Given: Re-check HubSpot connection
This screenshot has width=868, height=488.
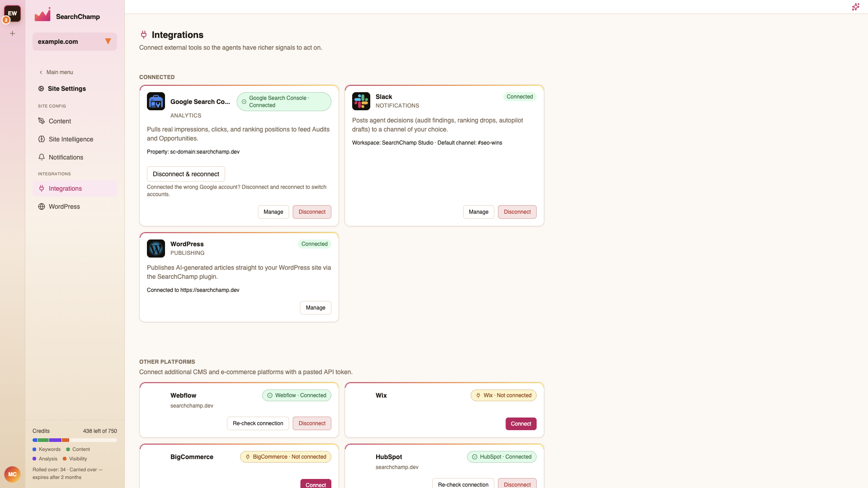Looking at the screenshot, I should 463,484.
